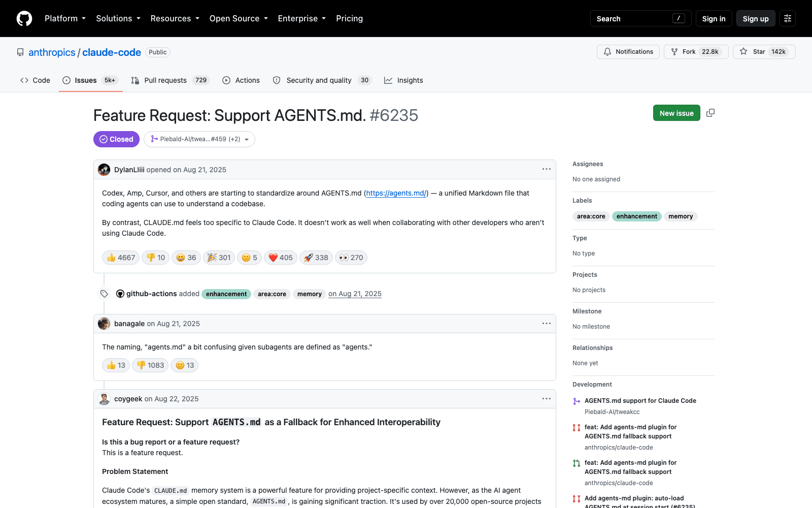Viewport: 812px width, 508px height.
Task: Open the Resources dropdown
Action: click(175, 18)
